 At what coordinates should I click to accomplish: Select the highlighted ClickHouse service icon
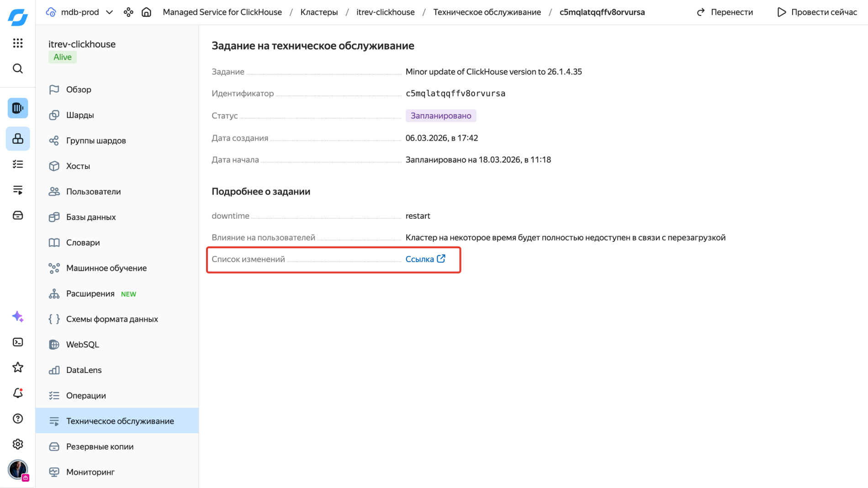coord(17,108)
